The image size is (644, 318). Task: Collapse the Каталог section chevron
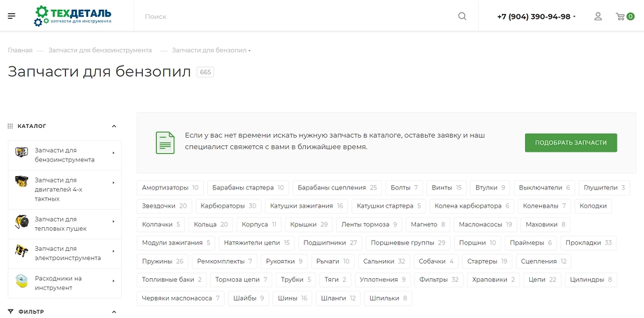pyautogui.click(x=114, y=126)
